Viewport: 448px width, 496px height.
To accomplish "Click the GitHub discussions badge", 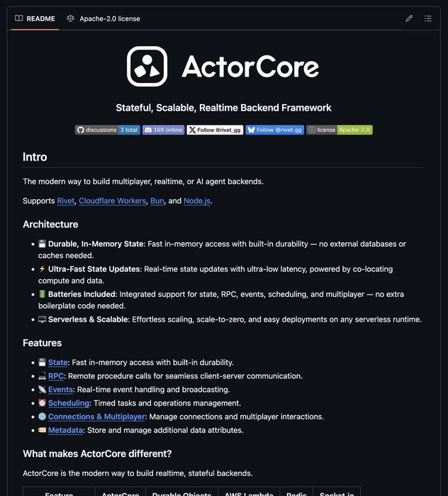I will (108, 130).
